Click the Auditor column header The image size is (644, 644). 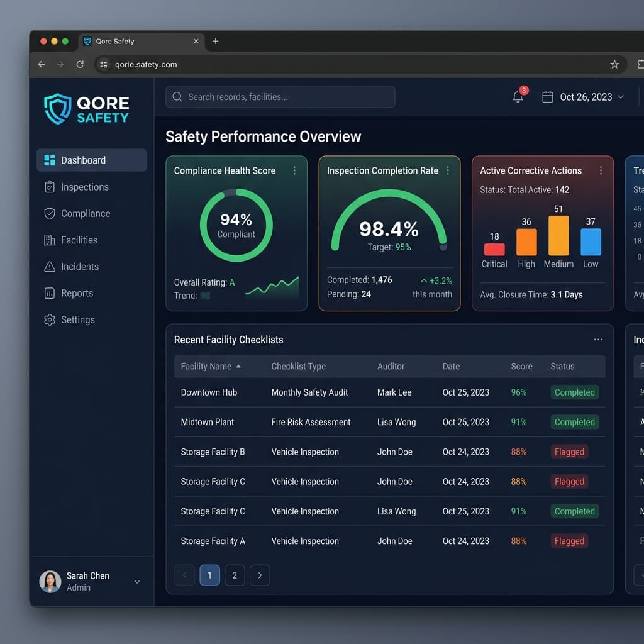tap(391, 367)
